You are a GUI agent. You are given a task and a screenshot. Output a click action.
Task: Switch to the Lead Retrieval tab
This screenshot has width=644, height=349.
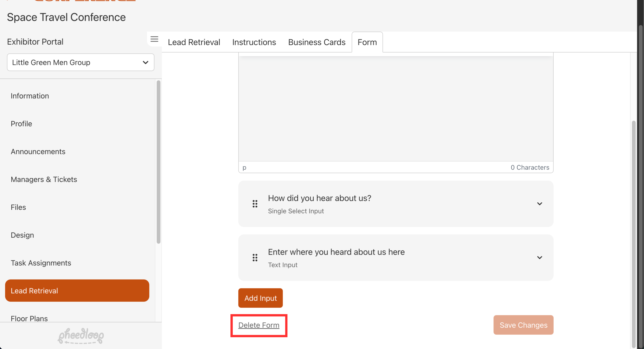tap(194, 42)
